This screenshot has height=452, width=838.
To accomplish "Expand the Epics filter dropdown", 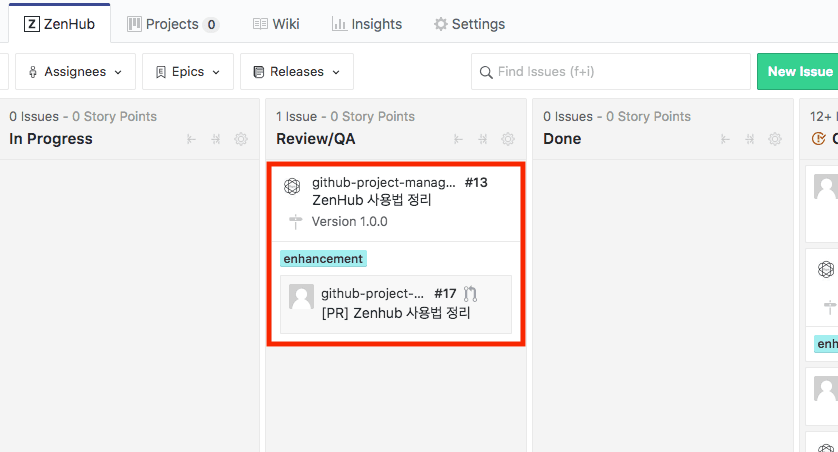I will coord(188,72).
